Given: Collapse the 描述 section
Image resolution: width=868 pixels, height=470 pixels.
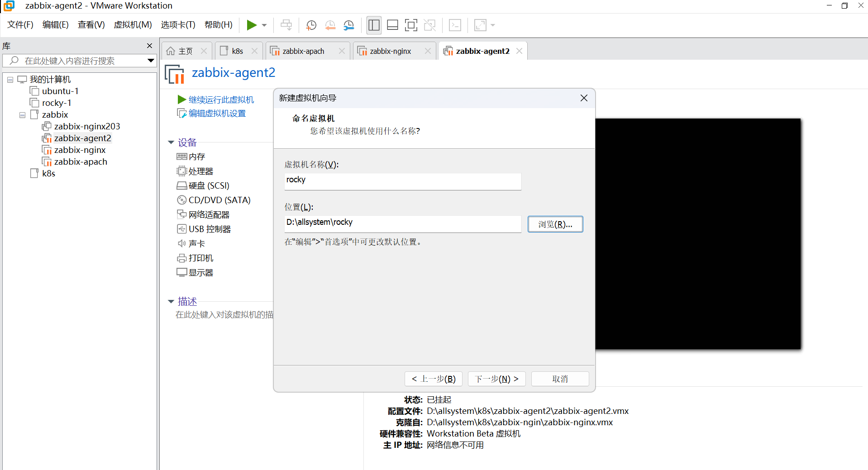Looking at the screenshot, I should pyautogui.click(x=171, y=301).
